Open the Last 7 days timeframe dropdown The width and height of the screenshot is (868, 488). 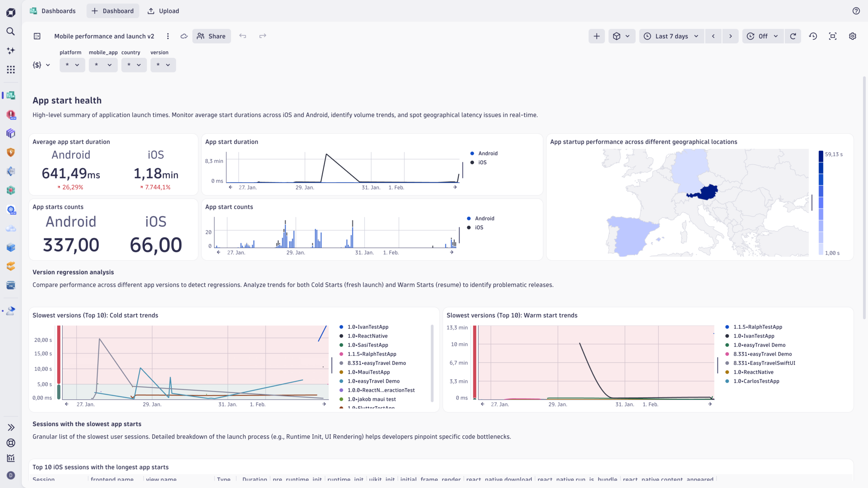click(x=671, y=36)
